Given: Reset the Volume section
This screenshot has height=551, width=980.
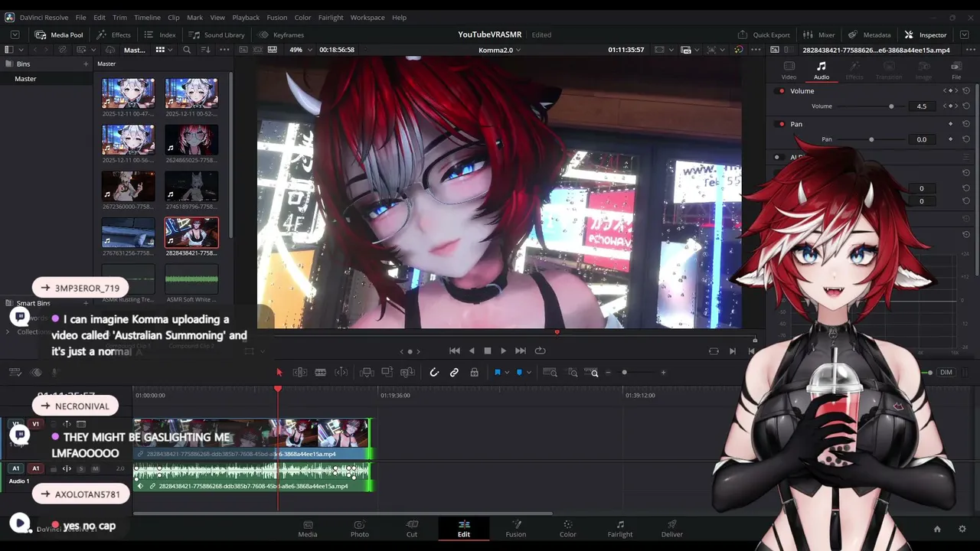Looking at the screenshot, I should 966,91.
